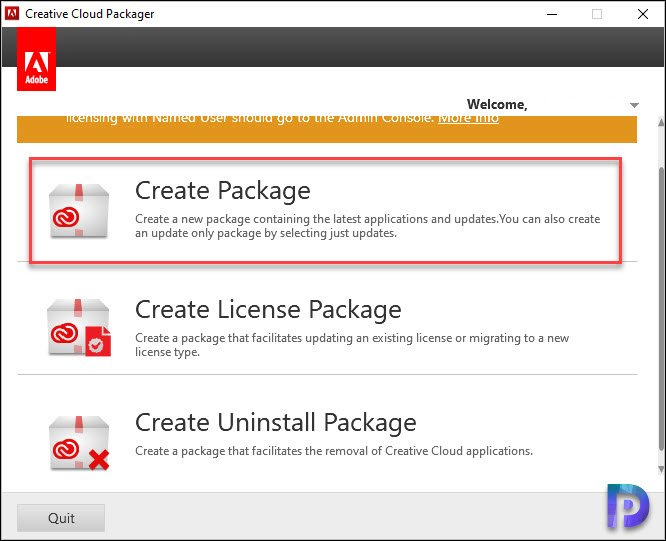The image size is (666, 541).
Task: Click the Create Uninstall Package box icon
Action: [x=79, y=443]
